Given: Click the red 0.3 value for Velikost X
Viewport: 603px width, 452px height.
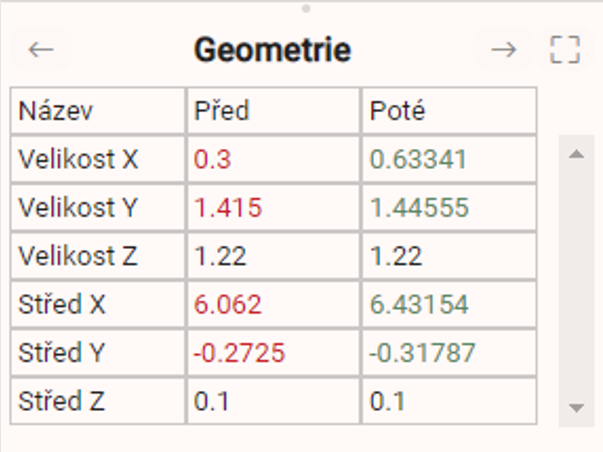Looking at the screenshot, I should pyautogui.click(x=212, y=159).
